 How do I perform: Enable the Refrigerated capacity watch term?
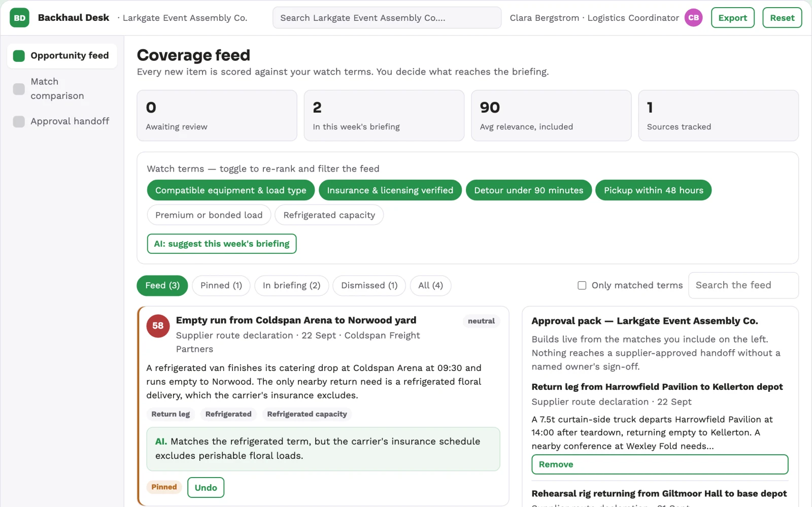point(329,215)
